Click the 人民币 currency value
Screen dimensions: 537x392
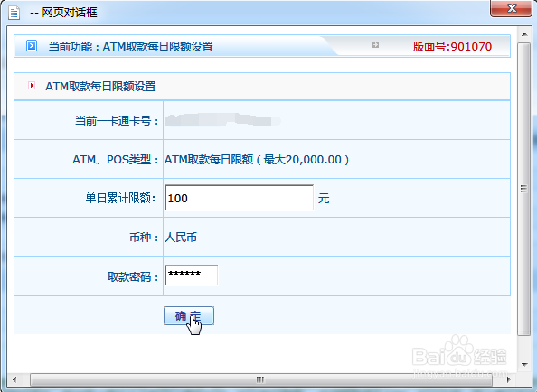point(181,237)
